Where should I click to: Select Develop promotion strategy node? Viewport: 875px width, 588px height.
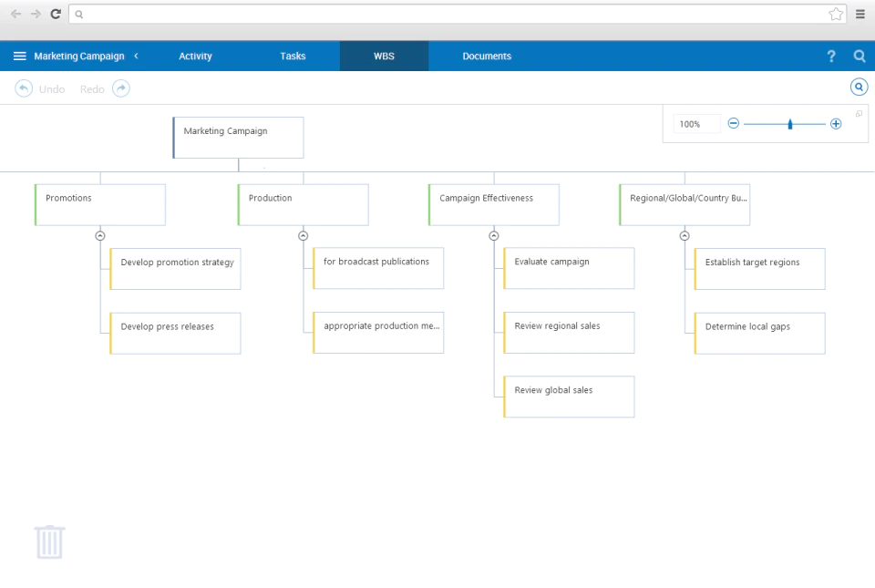coord(175,269)
